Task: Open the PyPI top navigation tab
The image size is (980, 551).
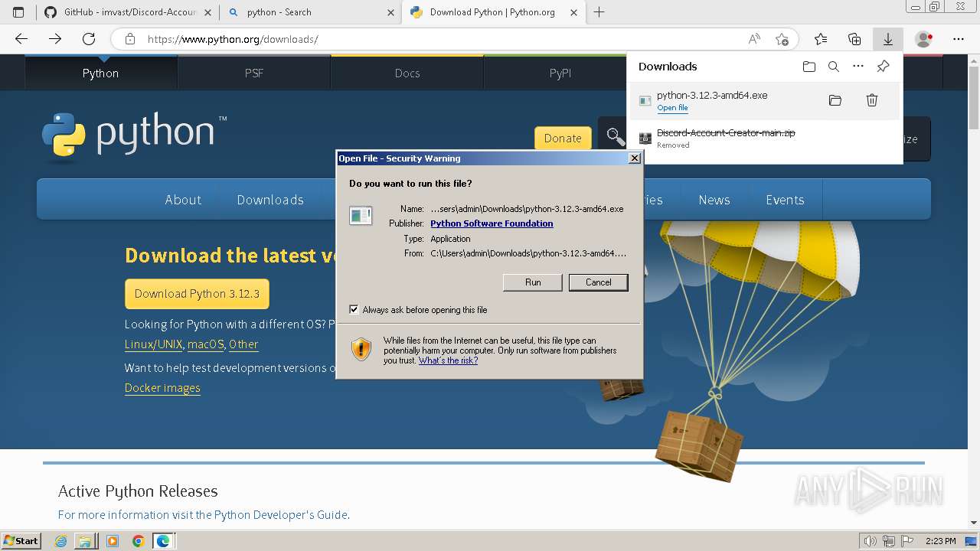Action: click(x=560, y=73)
